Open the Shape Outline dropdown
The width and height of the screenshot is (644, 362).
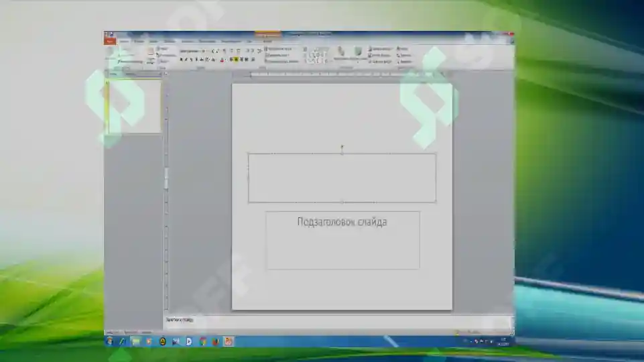click(379, 55)
